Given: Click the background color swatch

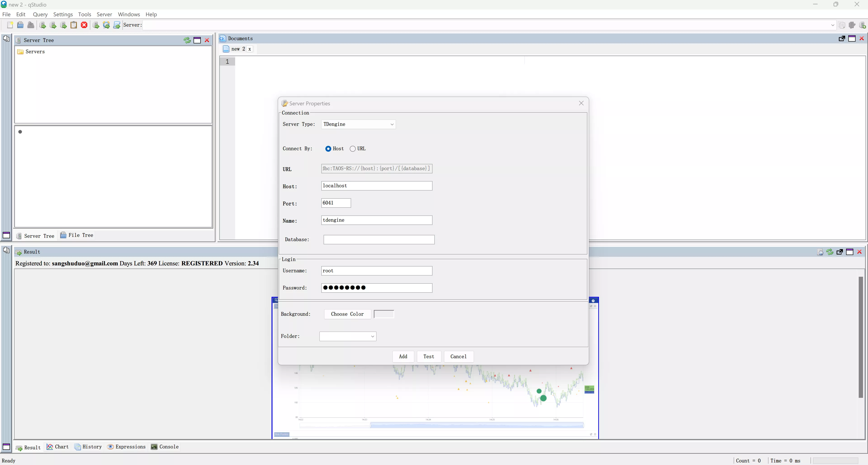Looking at the screenshot, I should pyautogui.click(x=384, y=314).
